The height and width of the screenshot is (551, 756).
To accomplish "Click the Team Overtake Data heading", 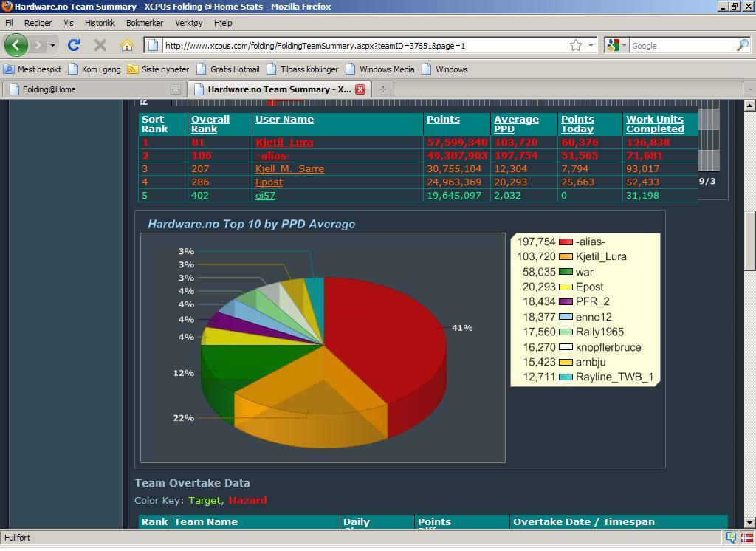I will coord(192,483).
